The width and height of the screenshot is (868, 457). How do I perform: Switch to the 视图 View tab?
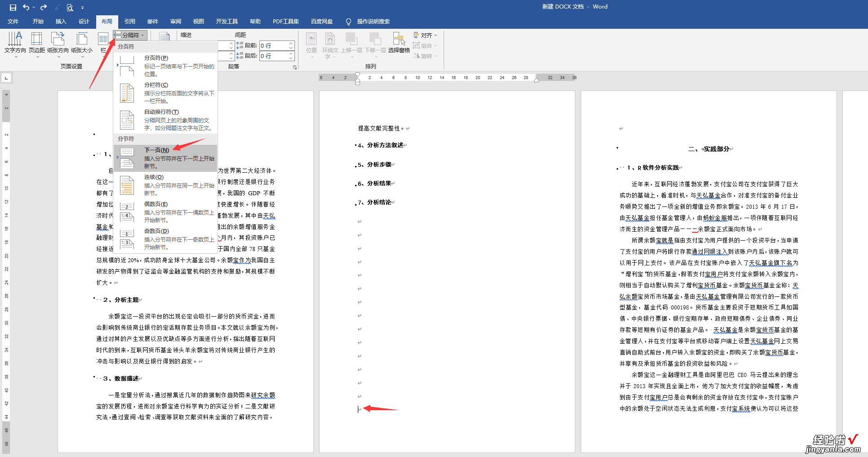coord(199,22)
